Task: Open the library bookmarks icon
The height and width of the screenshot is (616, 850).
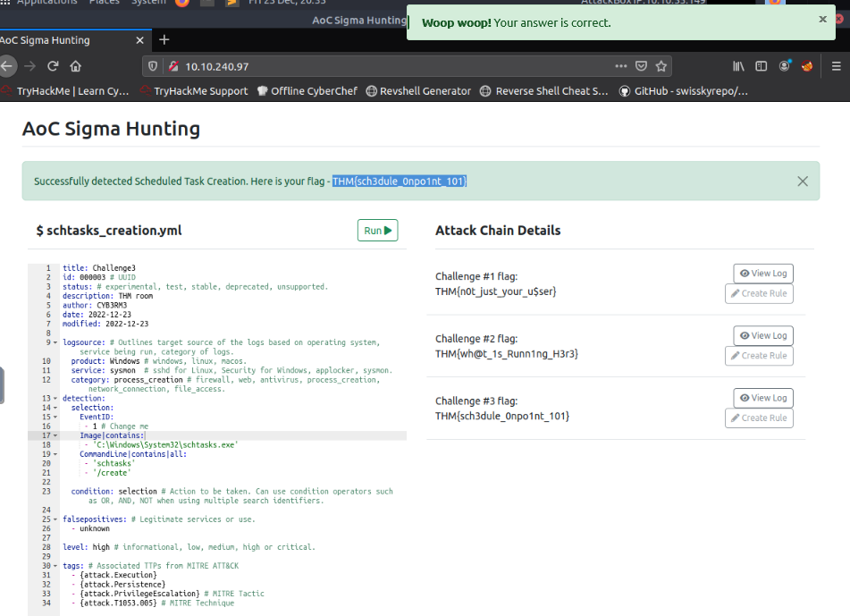Action: pos(738,66)
